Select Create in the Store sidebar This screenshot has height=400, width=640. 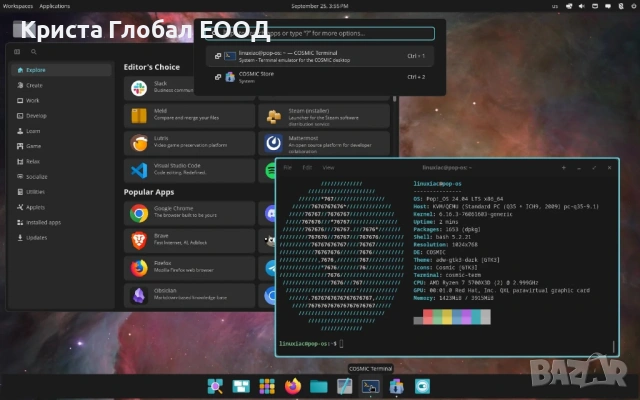click(61, 85)
